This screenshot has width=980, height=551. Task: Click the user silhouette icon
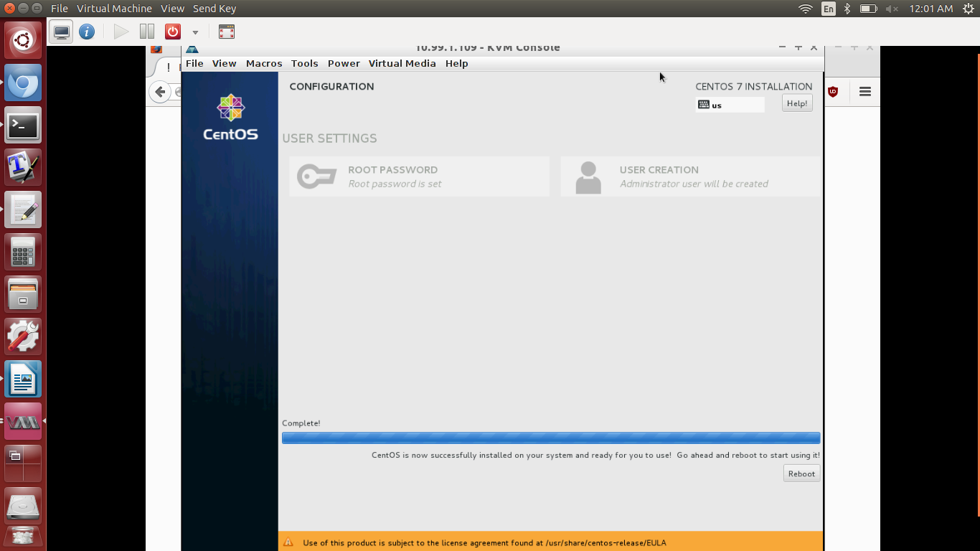tap(588, 177)
